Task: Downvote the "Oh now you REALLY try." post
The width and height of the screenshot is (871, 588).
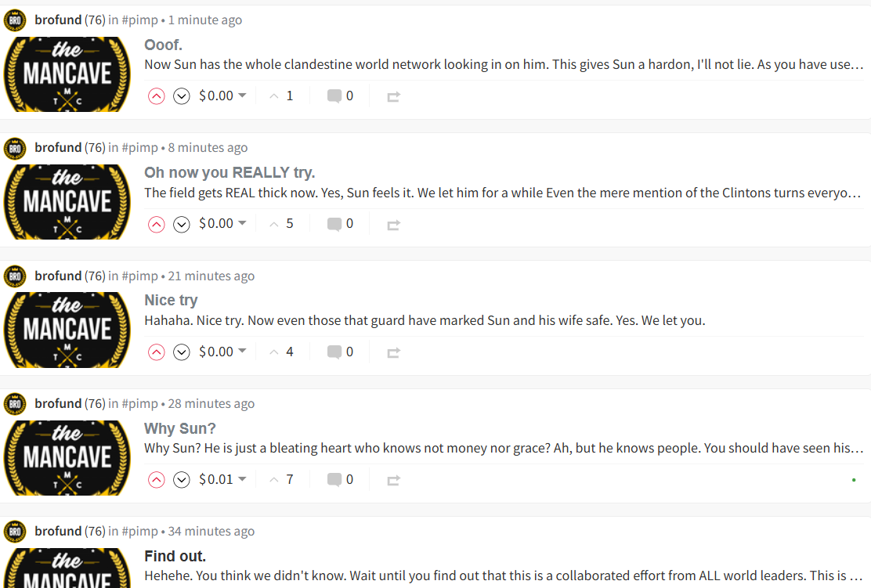Action: pyautogui.click(x=182, y=224)
